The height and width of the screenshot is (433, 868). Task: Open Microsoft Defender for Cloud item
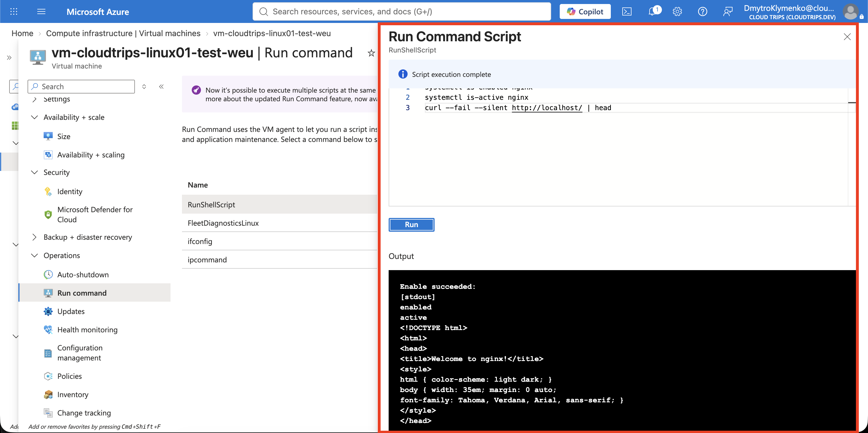point(95,214)
